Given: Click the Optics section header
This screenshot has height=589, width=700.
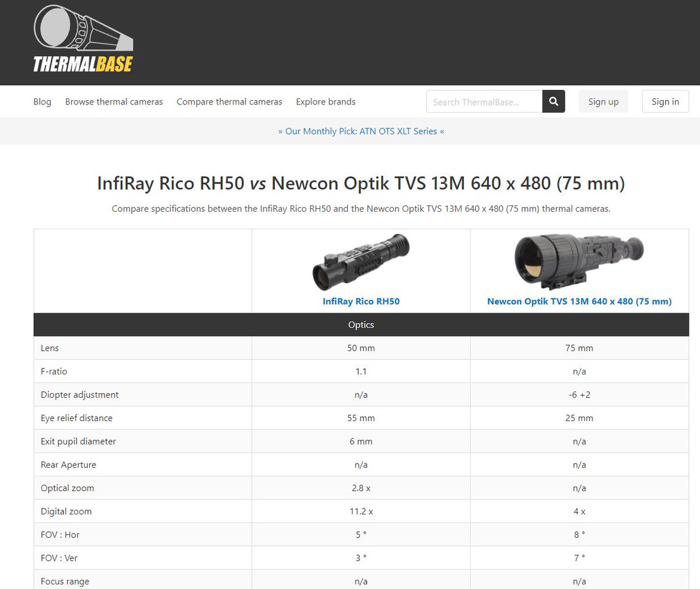Looking at the screenshot, I should coord(361,325).
